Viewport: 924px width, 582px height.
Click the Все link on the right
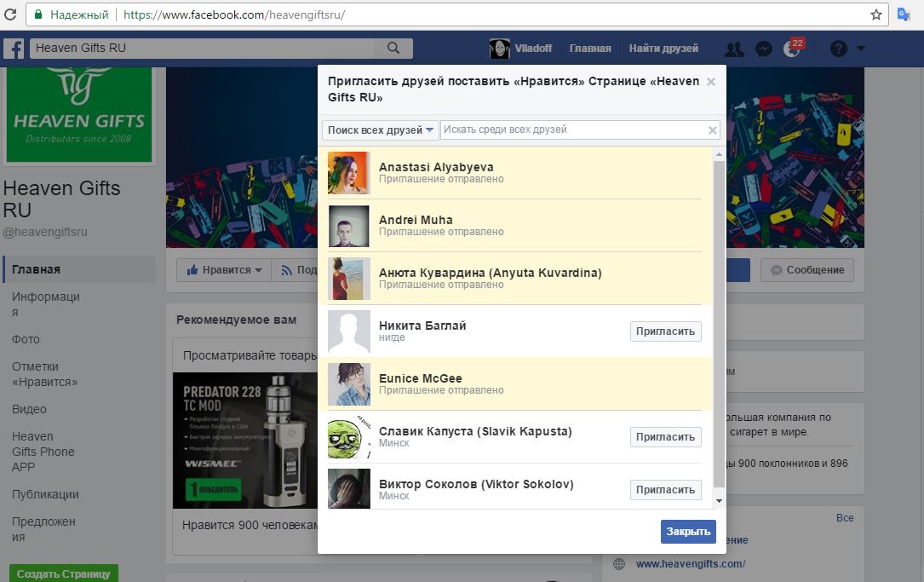[845, 518]
